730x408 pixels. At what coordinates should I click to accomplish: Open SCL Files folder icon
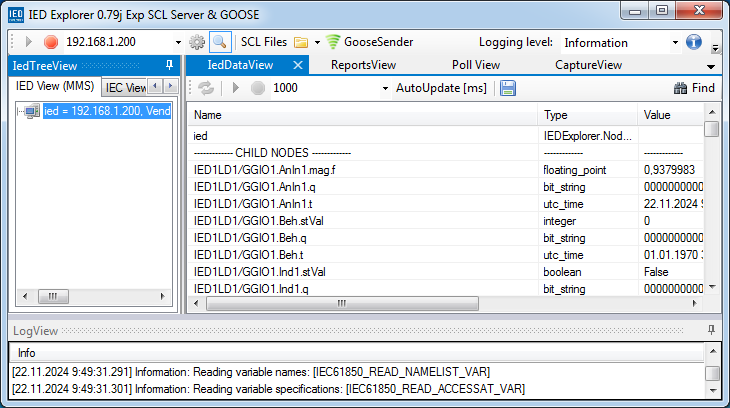tap(301, 42)
